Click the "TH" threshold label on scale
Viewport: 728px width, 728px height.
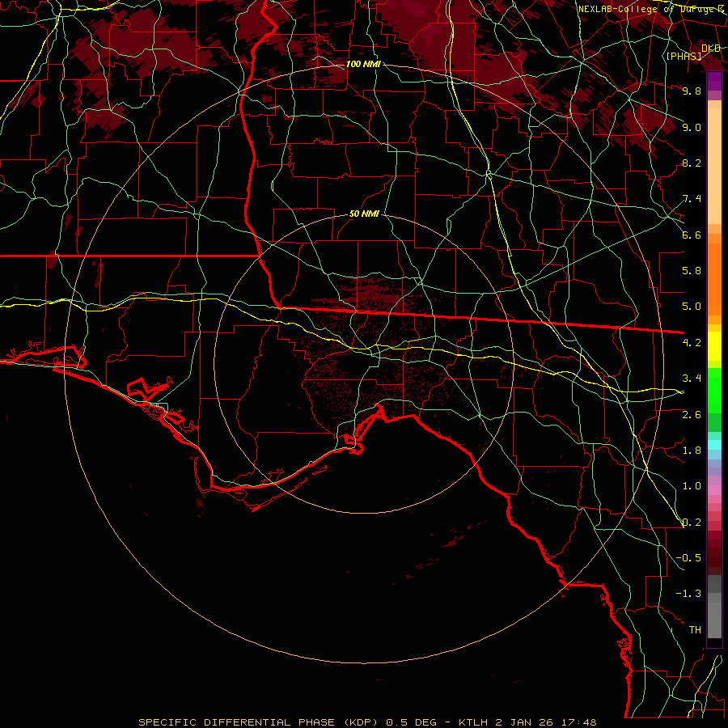tap(695, 630)
